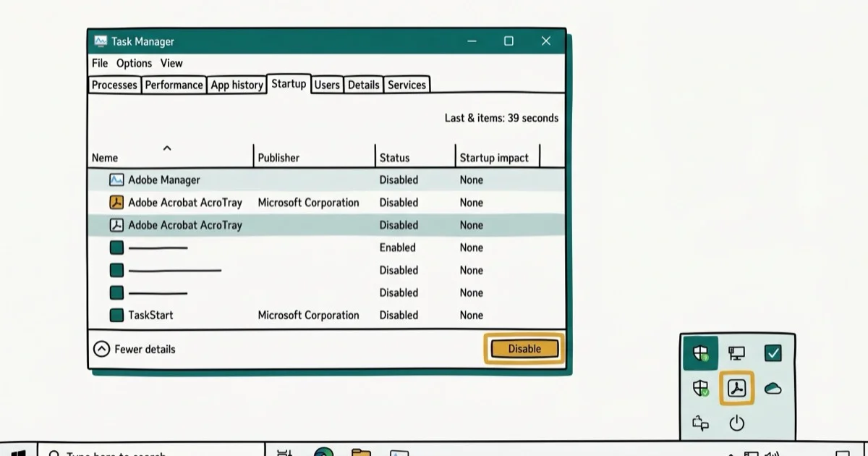The image size is (868, 456).
Task: Open the highlighted Windows Security shield in tray
Action: click(700, 353)
